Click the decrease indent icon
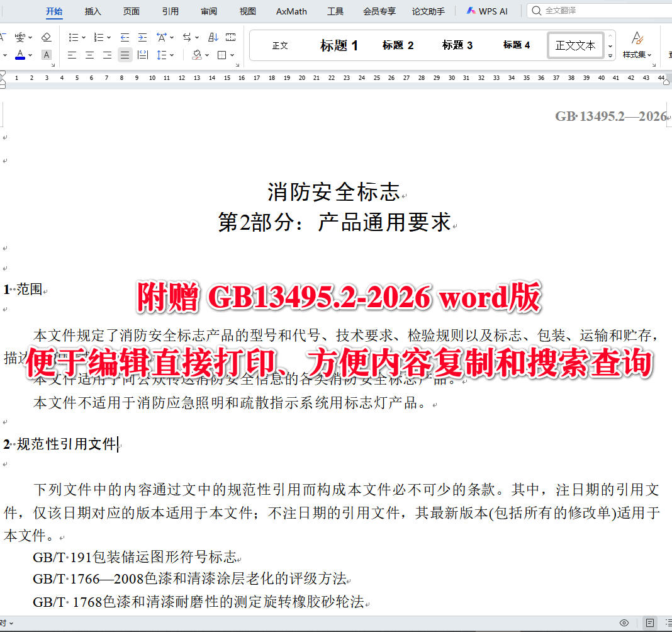This screenshot has height=632, width=672. tap(125, 37)
